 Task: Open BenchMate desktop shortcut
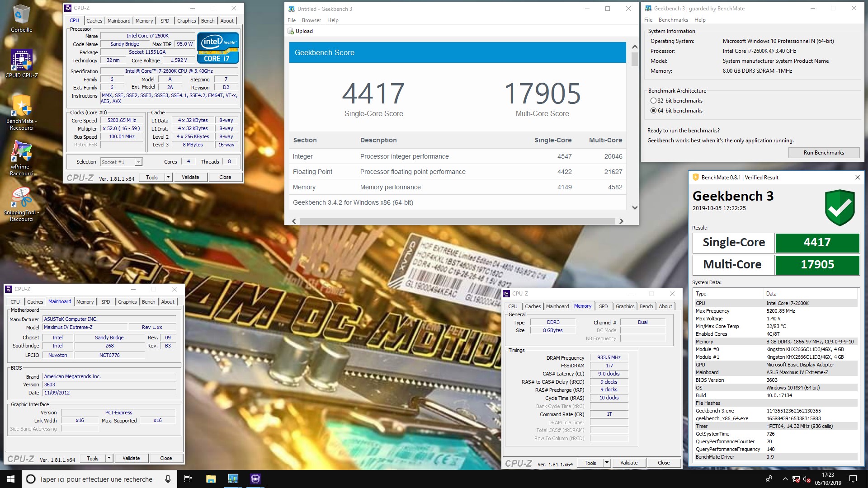click(21, 112)
